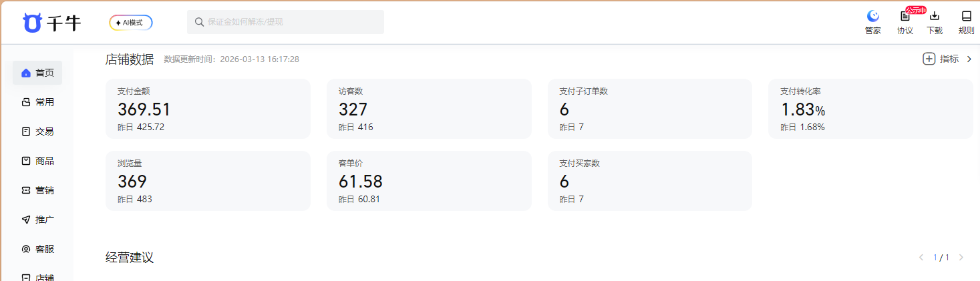Click the search magnifier icon
Viewport: 980px width, 281px height.
click(x=199, y=22)
